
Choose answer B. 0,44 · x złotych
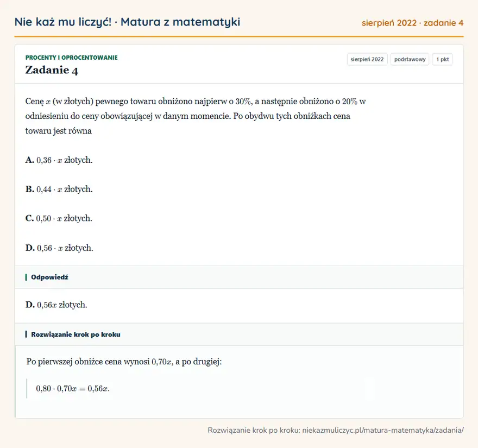tap(59, 190)
